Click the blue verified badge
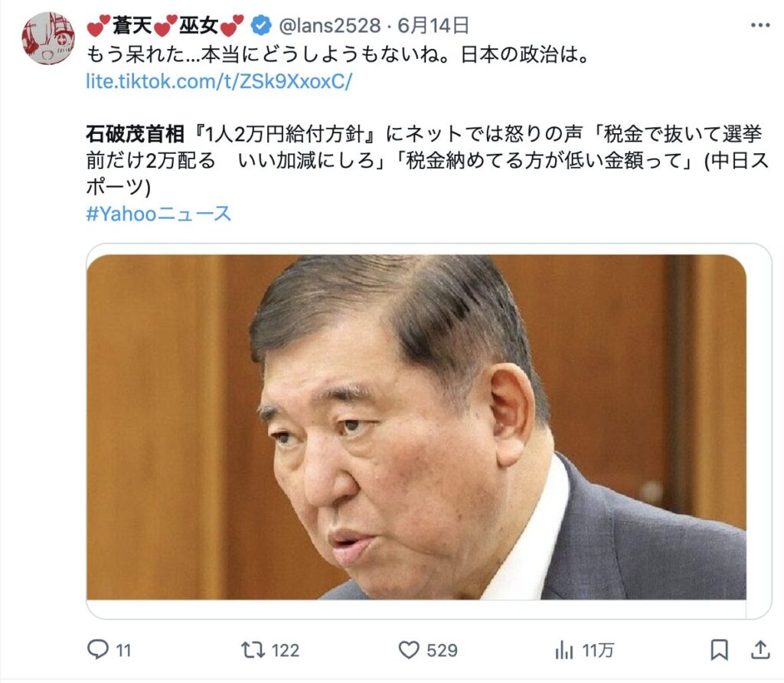This screenshot has width=784, height=683. coord(261,25)
